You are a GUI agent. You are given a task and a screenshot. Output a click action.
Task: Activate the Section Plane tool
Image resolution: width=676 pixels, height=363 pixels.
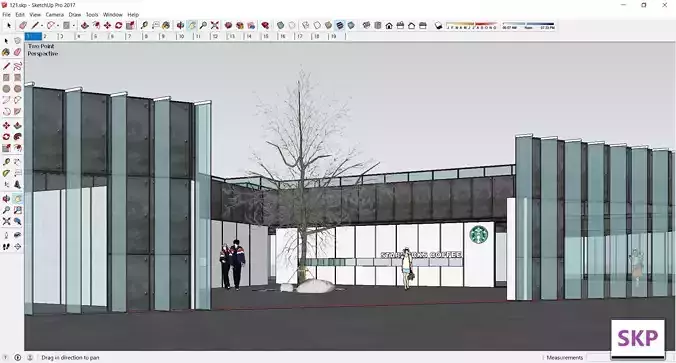[x=17, y=247]
